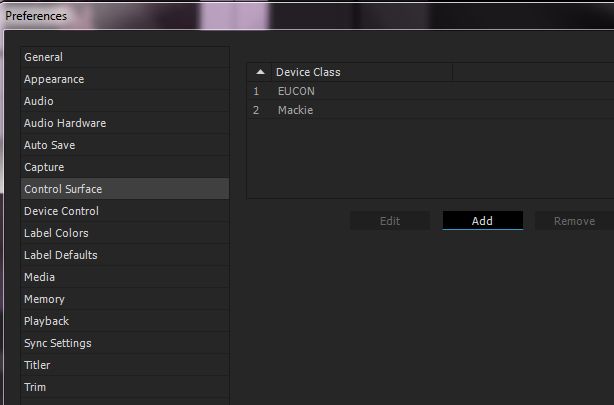
Task: Switch to Playback settings
Action: [47, 321]
